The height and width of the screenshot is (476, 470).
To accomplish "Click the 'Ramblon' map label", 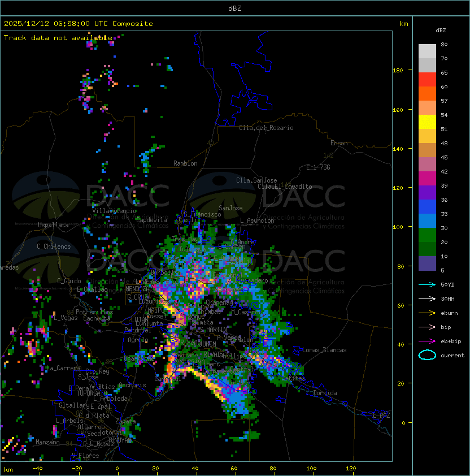I will 185,163.
